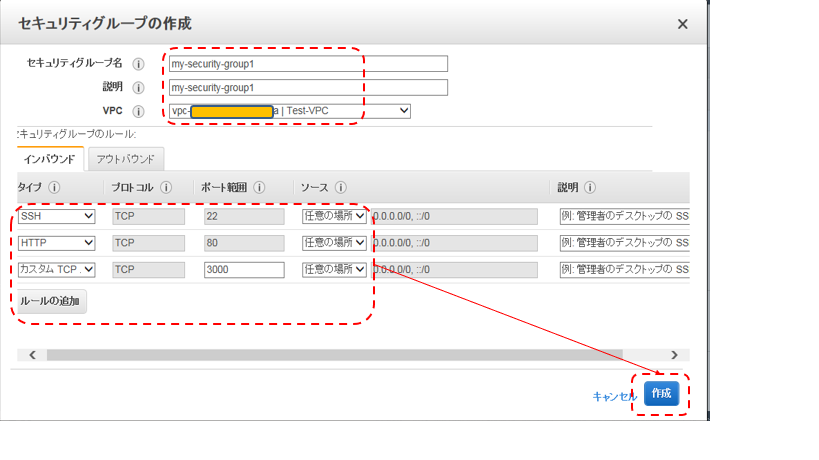Click the top description input field
Viewport: 819px width, 460px height.
click(x=308, y=87)
